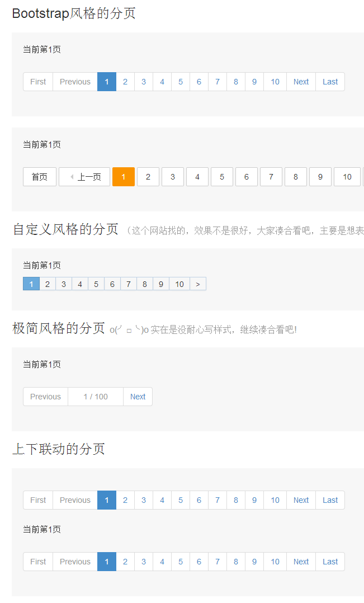This screenshot has width=364, height=603.
Task: Click First in upper 上下联动 pagination
Action: [x=38, y=500]
